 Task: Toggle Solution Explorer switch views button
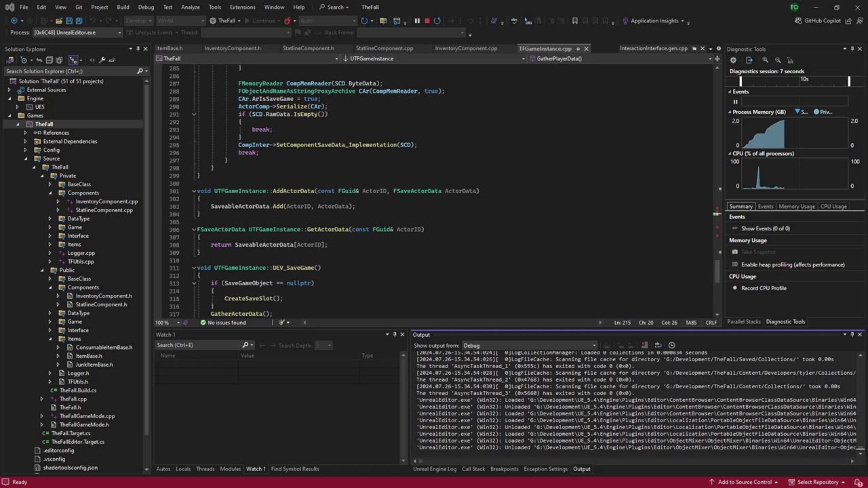click(x=11, y=60)
